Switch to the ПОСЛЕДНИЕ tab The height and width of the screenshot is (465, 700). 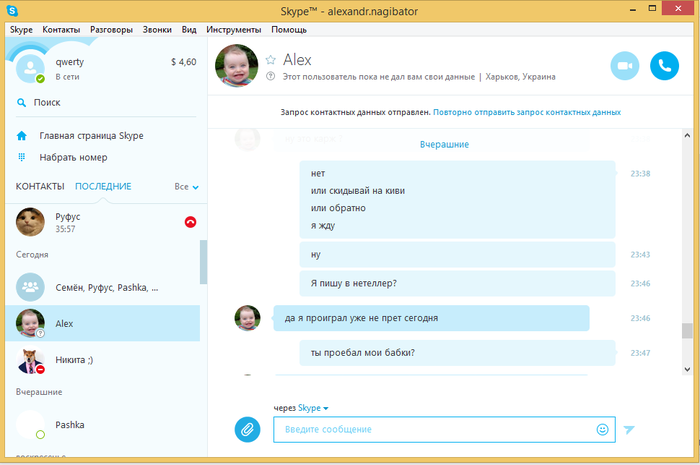[103, 187]
